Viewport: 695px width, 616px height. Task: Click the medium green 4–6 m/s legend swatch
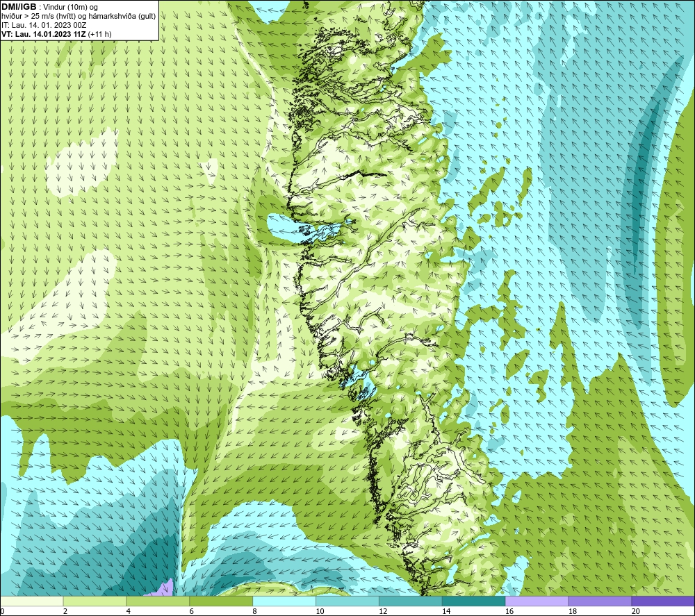tap(158, 601)
